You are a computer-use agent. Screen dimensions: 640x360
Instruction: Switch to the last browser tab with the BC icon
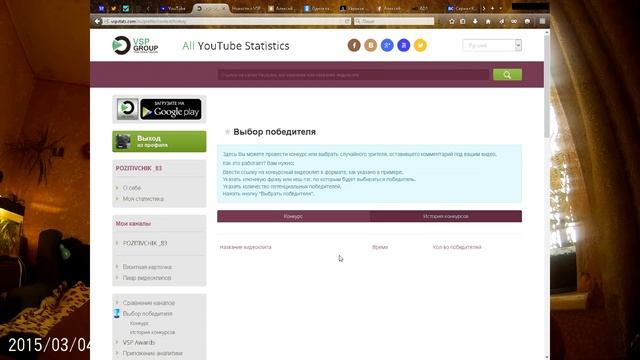[x=462, y=8]
